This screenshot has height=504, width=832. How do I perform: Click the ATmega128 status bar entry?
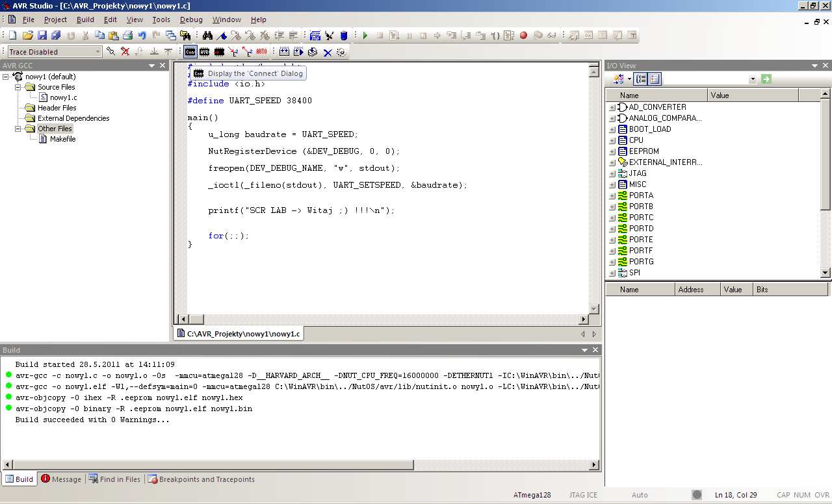pos(532,495)
